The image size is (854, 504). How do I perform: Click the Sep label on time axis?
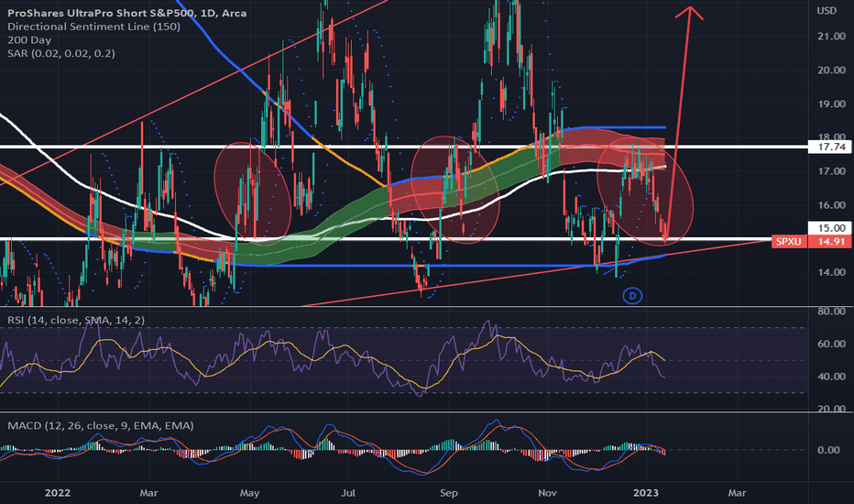448,493
